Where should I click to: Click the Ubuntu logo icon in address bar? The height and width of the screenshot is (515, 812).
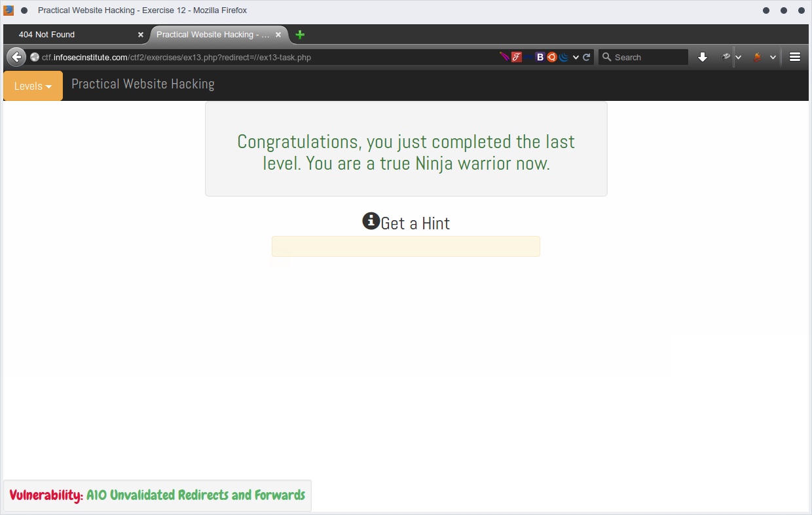(552, 57)
